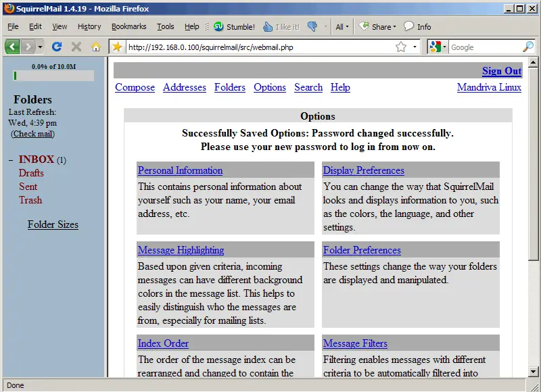Open the back/forward history dropdown arrow
The height and width of the screenshot is (392, 541).
point(40,47)
